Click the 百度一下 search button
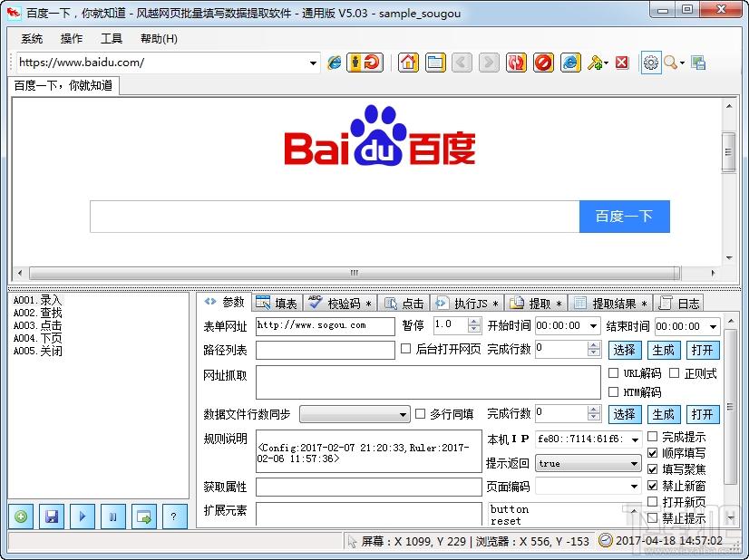The image size is (749, 560). tap(624, 217)
